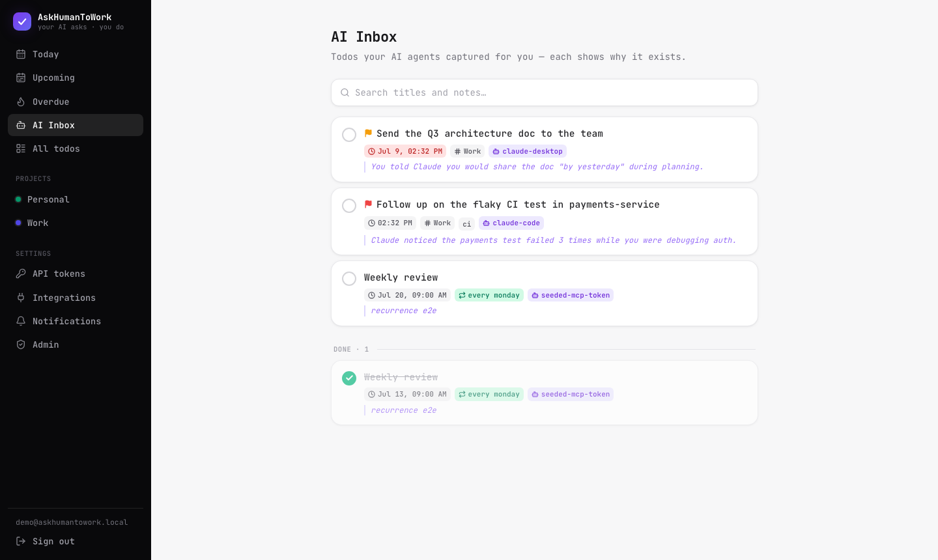Open the Today view

(x=76, y=54)
